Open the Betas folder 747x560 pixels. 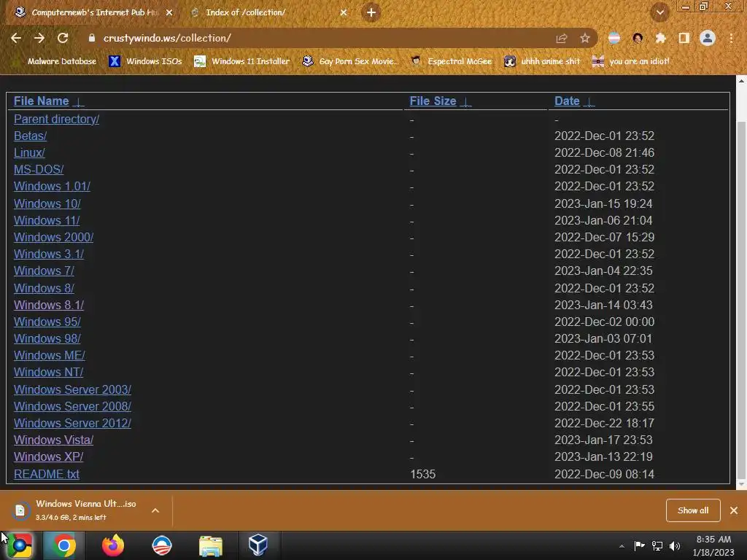31,136
